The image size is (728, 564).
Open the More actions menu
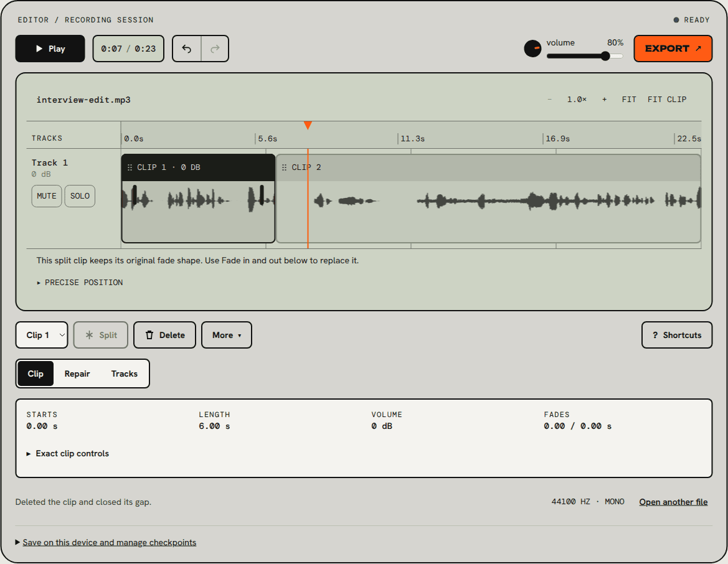tap(227, 335)
